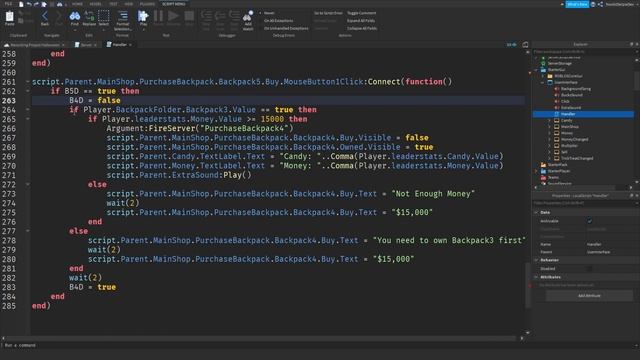Click the code editor horizontal scrollbar
This screenshot has height=360, width=640.
coord(261,338)
